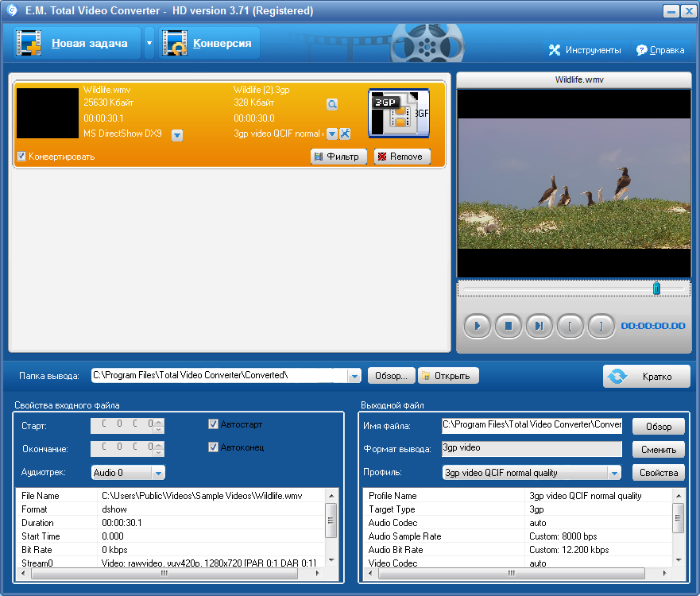
Task: Minimize the Total Video Converter window
Action: (671, 11)
